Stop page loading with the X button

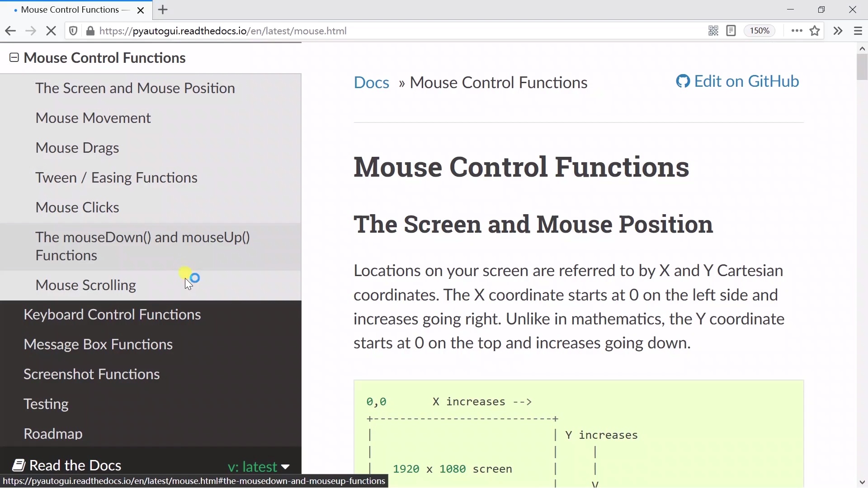[52, 31]
